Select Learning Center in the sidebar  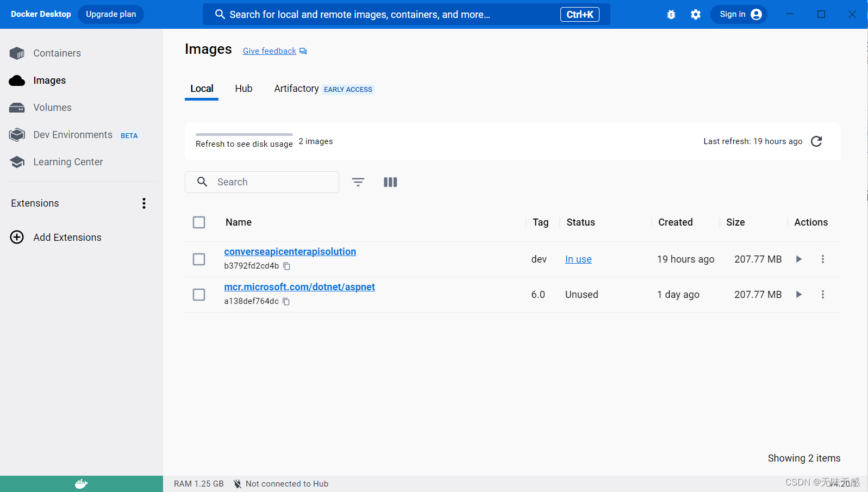[x=68, y=162]
